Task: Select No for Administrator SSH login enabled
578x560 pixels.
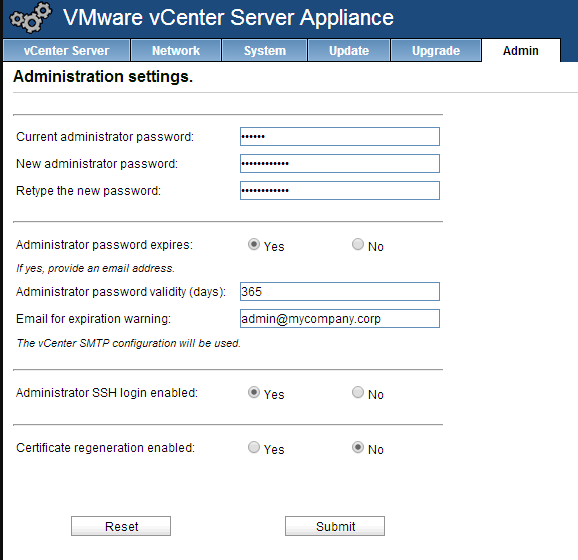Action: (x=358, y=392)
